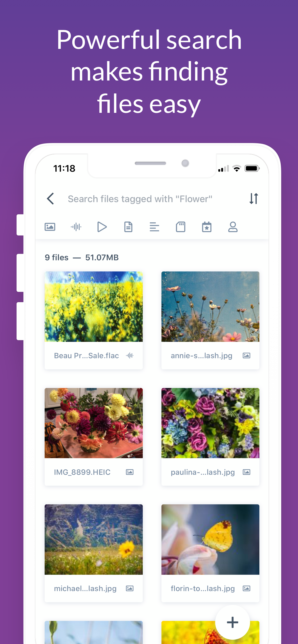Open the IMG_8899.HEIC thumbnail
This screenshot has height=644, width=298.
point(94,423)
